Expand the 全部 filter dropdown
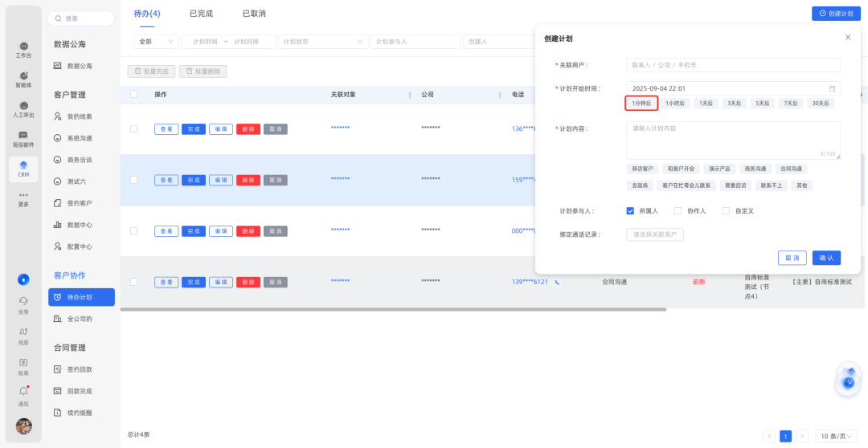Image resolution: width=868 pixels, height=448 pixels. point(156,42)
